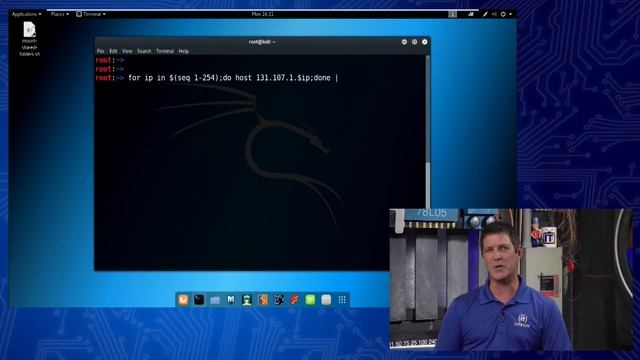This screenshot has height=360, width=640.
Task: Open the power system menu icon
Action: [x=503, y=14]
